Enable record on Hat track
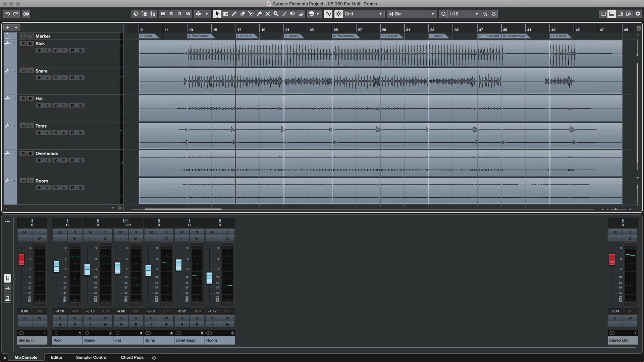 pyautogui.click(x=39, y=105)
